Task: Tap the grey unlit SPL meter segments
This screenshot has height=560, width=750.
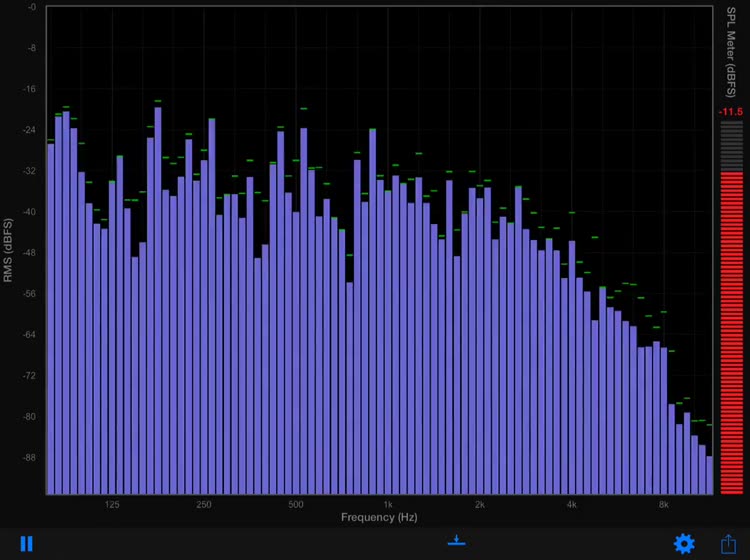Action: [x=731, y=146]
